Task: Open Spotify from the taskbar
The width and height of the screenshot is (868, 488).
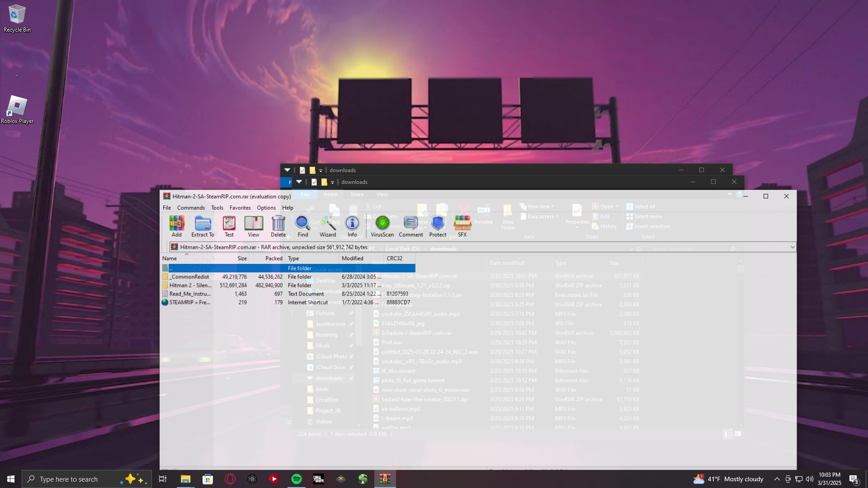Action: (297, 479)
